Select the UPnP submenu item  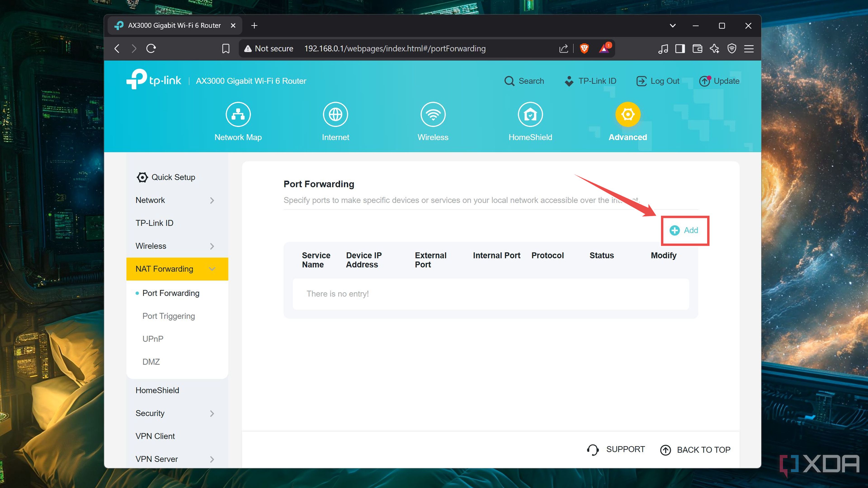pyautogui.click(x=153, y=339)
